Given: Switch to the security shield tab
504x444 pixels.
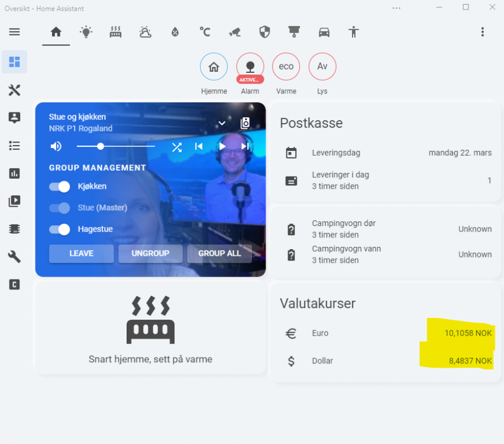Looking at the screenshot, I should (264, 32).
